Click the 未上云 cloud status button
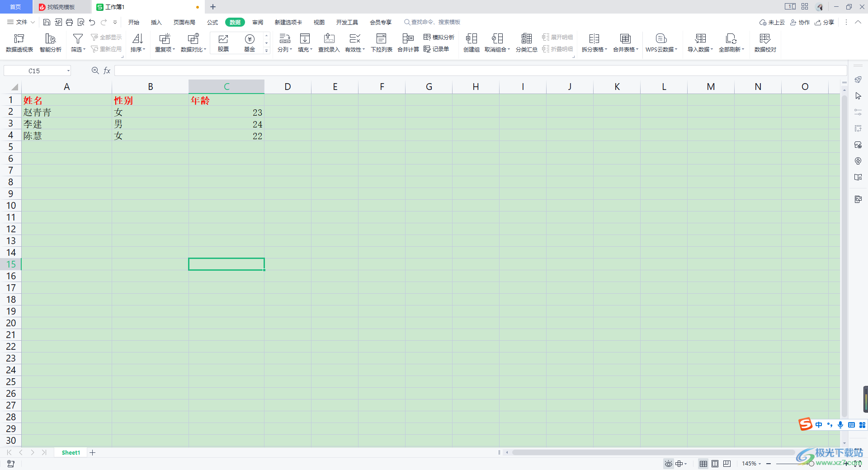868x470 pixels. 772,22
